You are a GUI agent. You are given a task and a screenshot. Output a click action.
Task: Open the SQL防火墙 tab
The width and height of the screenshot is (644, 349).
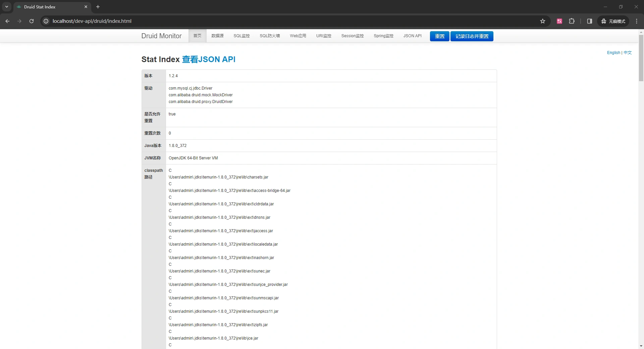click(270, 36)
